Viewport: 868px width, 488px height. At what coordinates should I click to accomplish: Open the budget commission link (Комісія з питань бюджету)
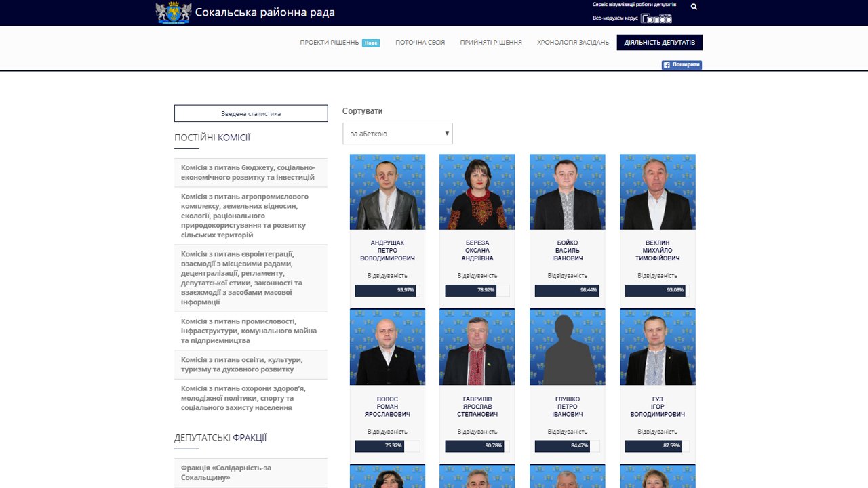click(x=248, y=172)
